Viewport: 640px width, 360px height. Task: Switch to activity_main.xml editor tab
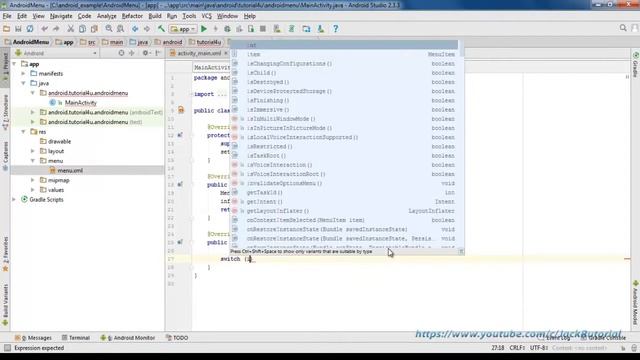click(x=199, y=53)
